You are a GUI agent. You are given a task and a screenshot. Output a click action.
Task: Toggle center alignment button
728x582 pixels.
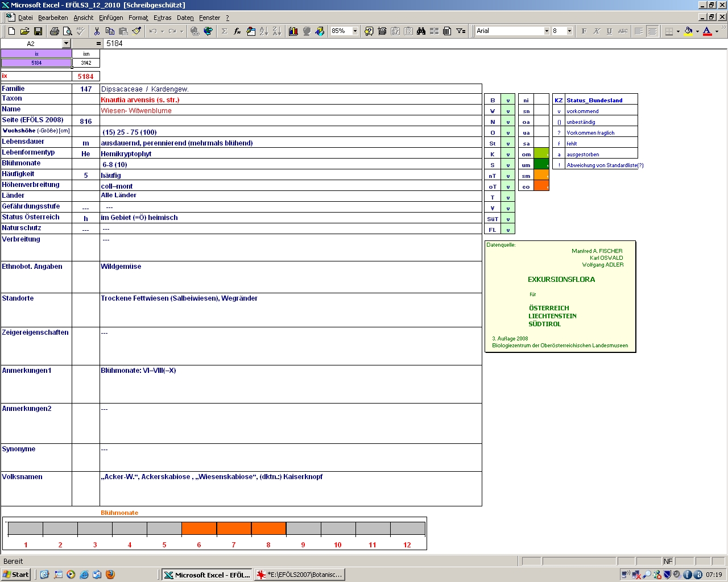click(x=652, y=31)
